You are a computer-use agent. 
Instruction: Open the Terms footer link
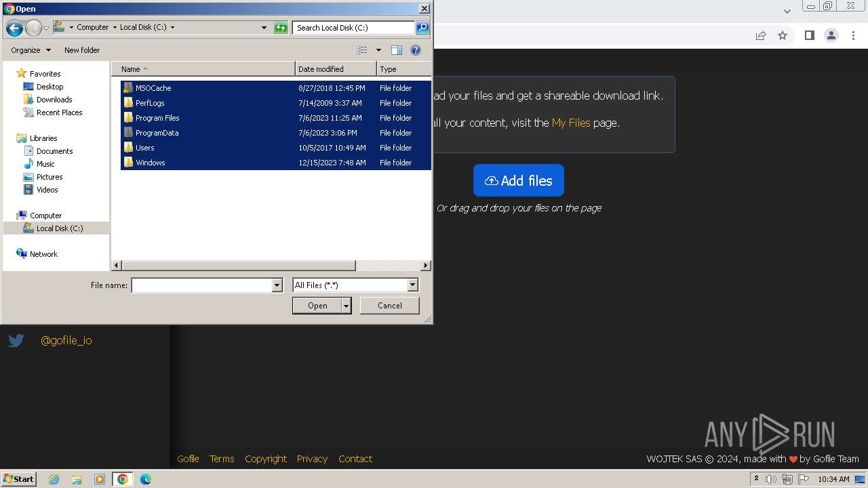pos(222,459)
